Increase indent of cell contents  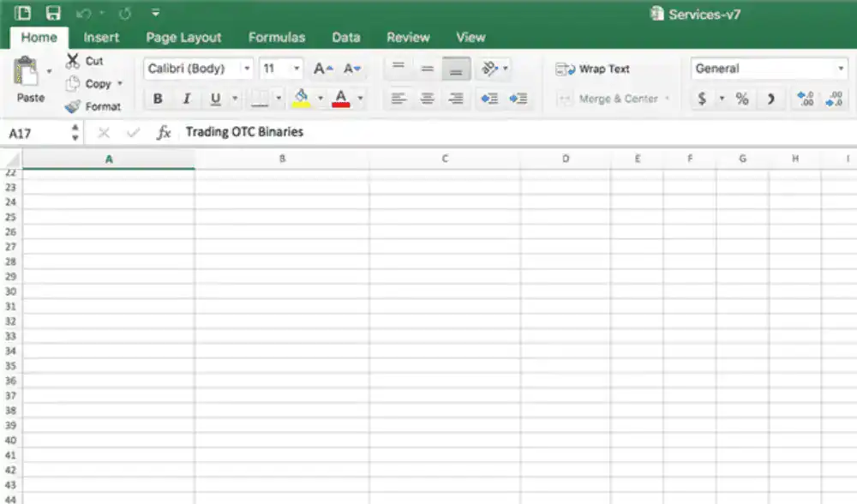tap(518, 99)
